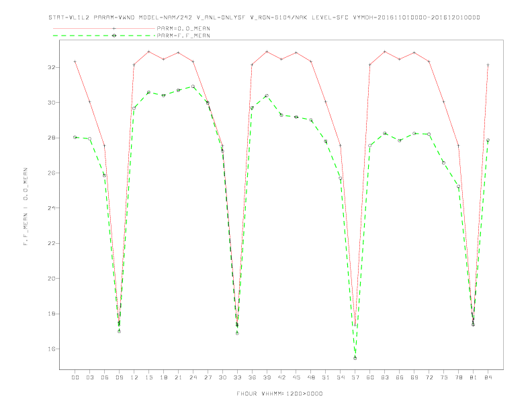Click x-axis forecast hour label 78

pyautogui.click(x=459, y=377)
